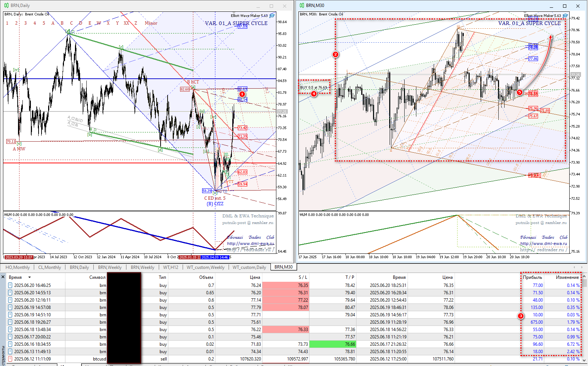
Task: Click order icon of 2025.06.20 16:46:25 row
Action: [x=10, y=285]
